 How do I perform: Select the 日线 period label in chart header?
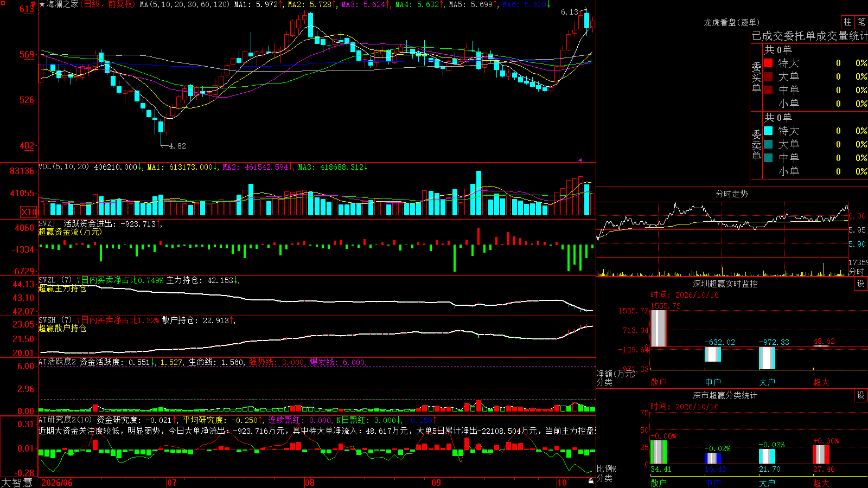click(x=92, y=4)
